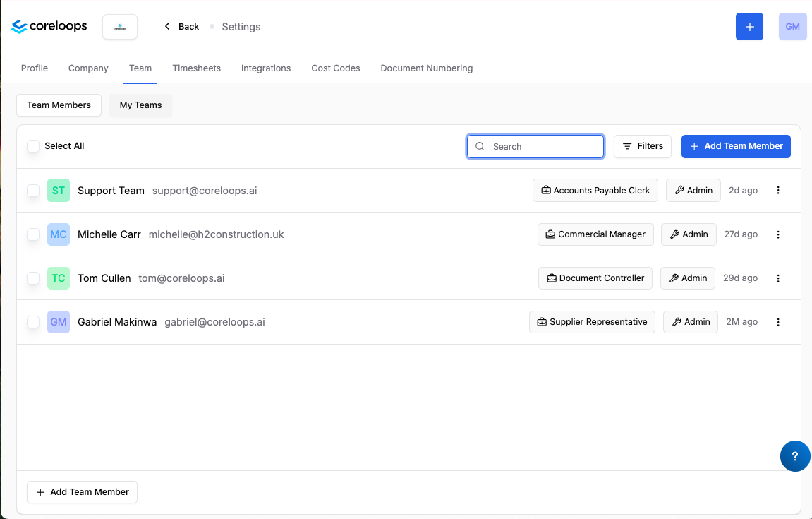The image size is (812, 519).
Task: Click the GM avatar in Gabriel Makinwa row
Action: tap(59, 322)
